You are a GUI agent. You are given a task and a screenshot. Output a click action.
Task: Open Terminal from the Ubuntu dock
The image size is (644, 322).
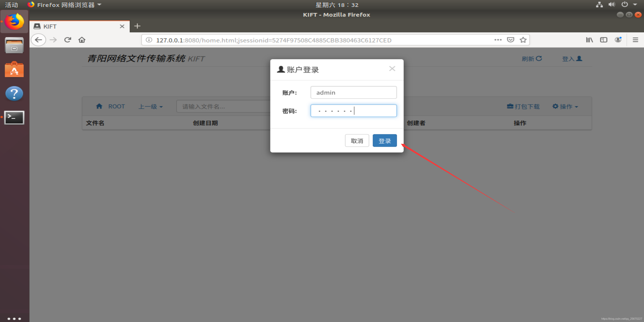point(14,117)
